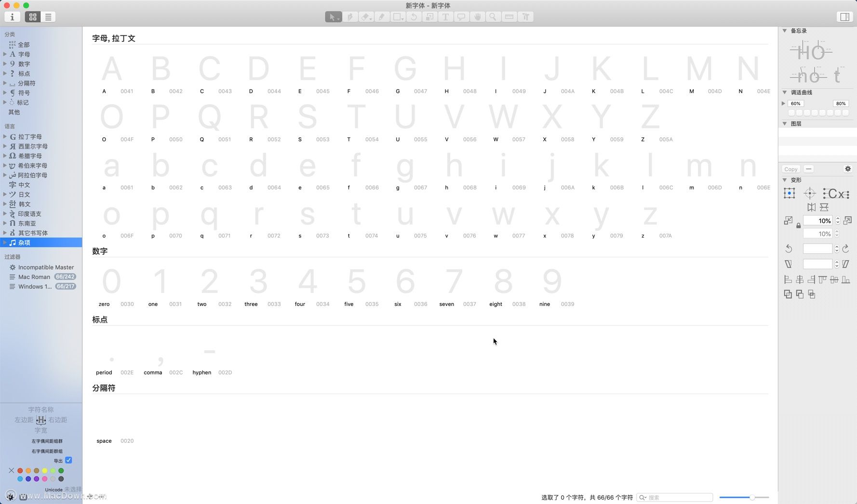
Task: Apply union path operation
Action: click(788, 294)
